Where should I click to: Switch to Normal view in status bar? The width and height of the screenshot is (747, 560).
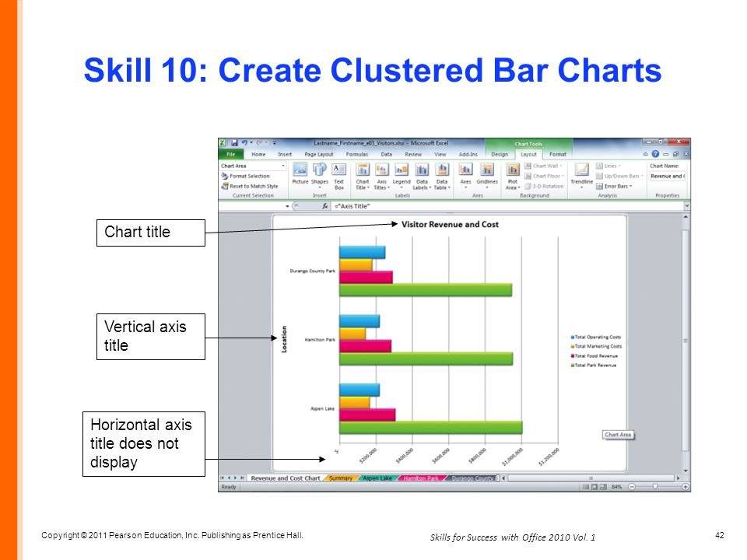pos(586,487)
